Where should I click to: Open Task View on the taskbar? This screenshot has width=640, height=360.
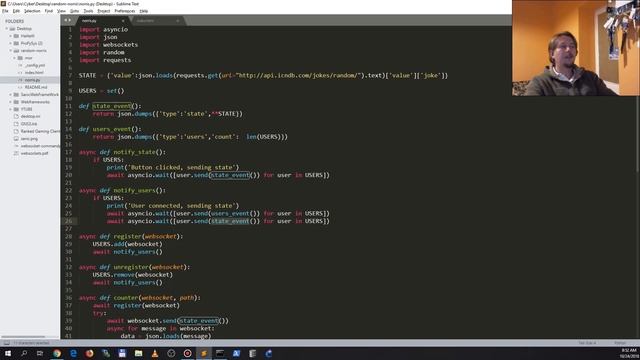point(40,353)
